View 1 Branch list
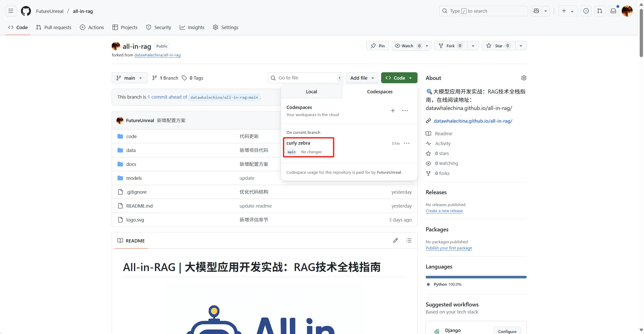The height and width of the screenshot is (334, 644). (x=165, y=78)
